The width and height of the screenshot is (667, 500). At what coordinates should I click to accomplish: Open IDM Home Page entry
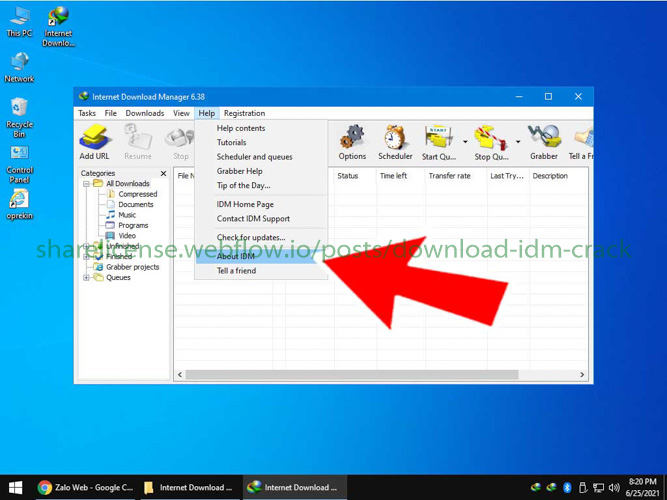tap(261, 204)
